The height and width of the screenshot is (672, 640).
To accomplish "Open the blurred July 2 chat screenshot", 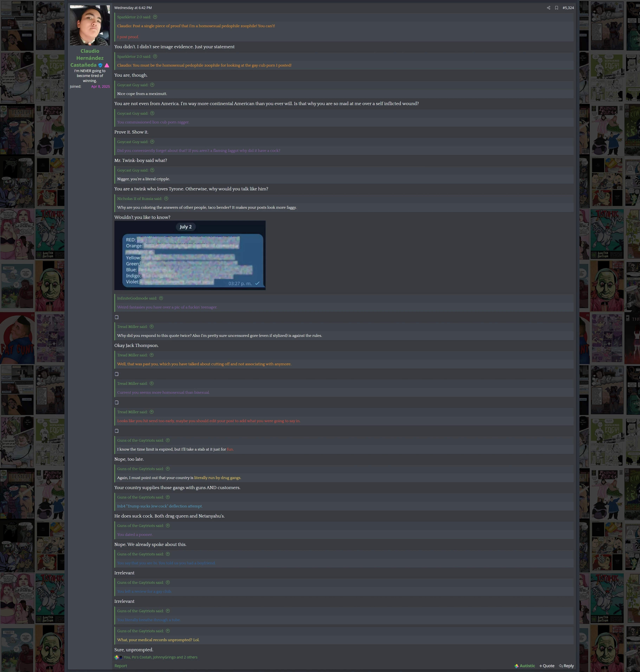I will [x=190, y=255].
